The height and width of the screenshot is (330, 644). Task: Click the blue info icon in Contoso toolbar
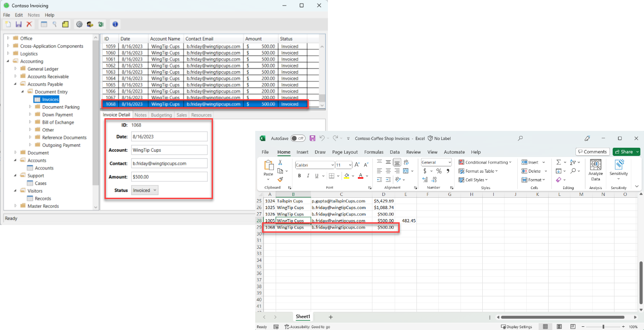(115, 25)
